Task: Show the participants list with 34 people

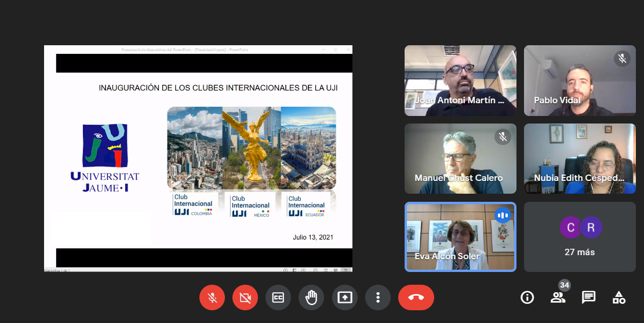Action: (x=558, y=297)
